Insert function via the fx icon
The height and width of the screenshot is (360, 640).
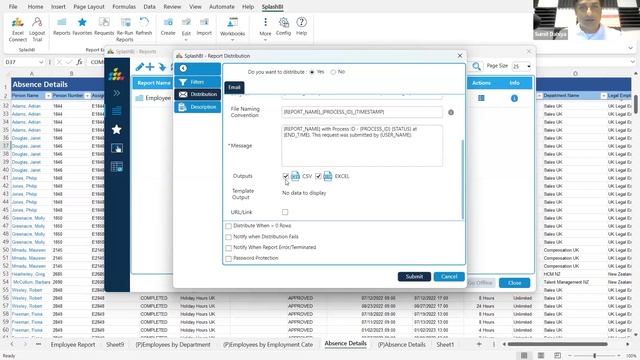click(x=79, y=62)
